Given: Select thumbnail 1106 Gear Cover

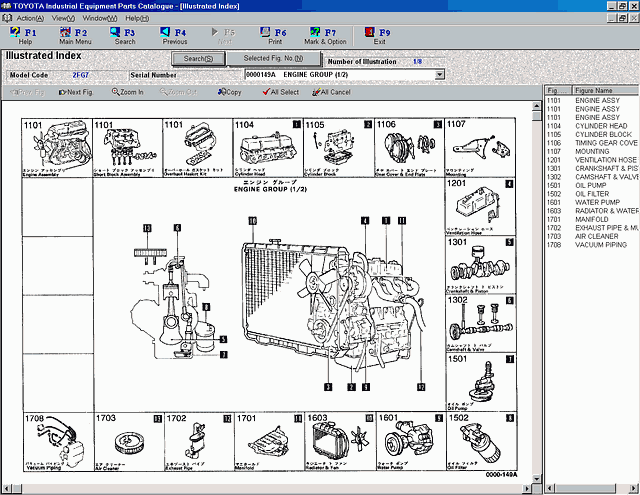Looking at the screenshot, I should pos(409,148).
